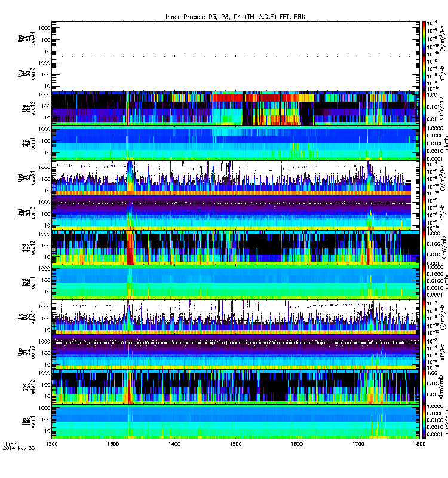
Task: Click the 1700 time axis label
Action: pos(358,444)
